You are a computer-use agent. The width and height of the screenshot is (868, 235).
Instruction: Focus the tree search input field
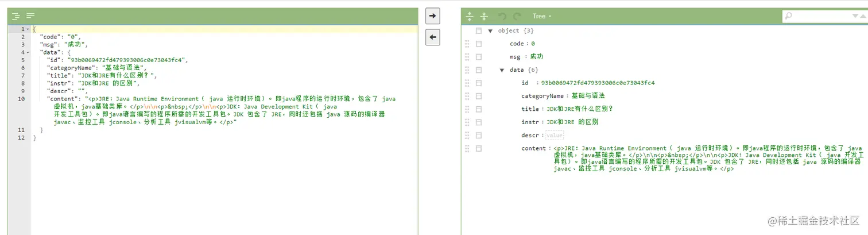[x=821, y=17]
